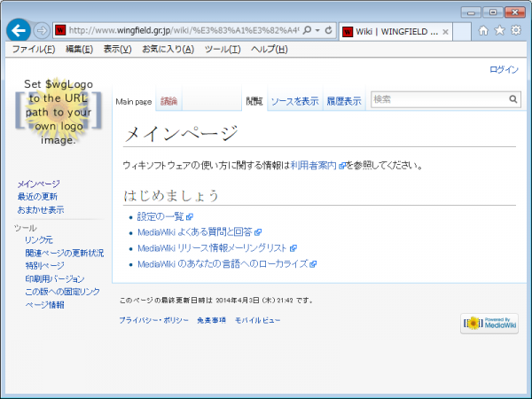The width and height of the screenshot is (532, 399).
Task: Click the browser Forward arrow button
Action: (x=42, y=30)
